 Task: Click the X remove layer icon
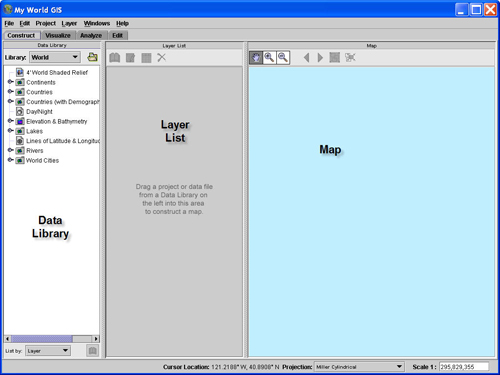[162, 57]
